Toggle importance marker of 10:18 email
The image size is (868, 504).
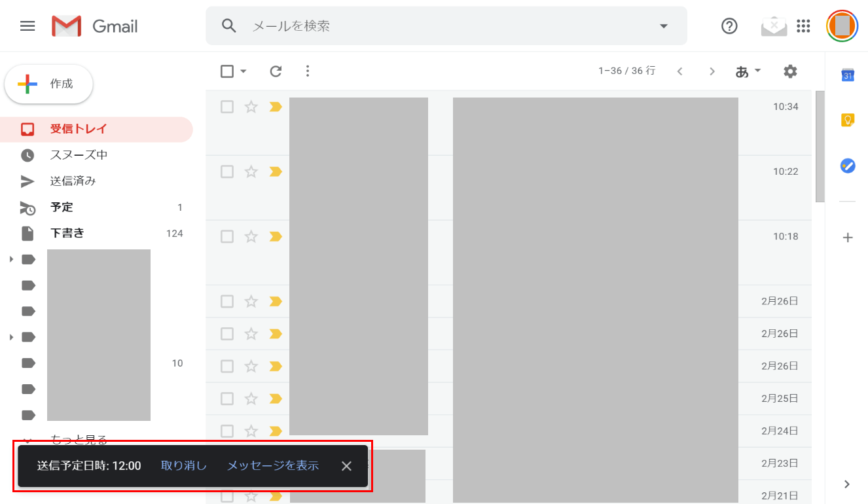click(276, 236)
